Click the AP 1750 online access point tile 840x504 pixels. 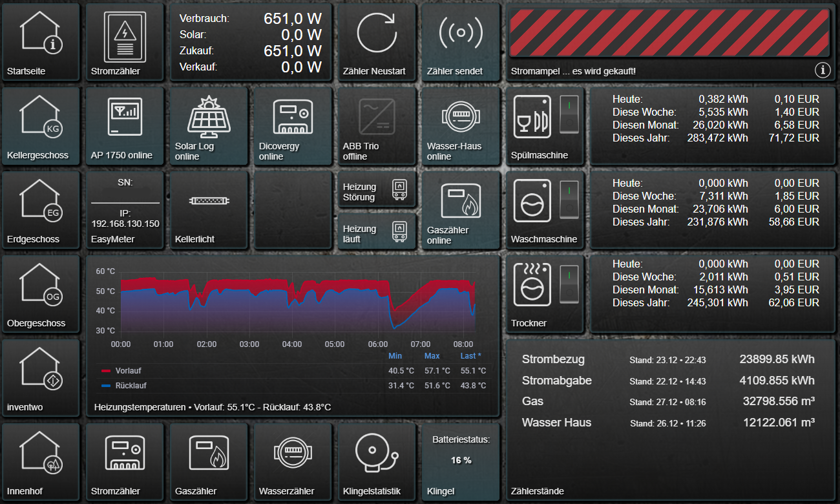click(125, 126)
